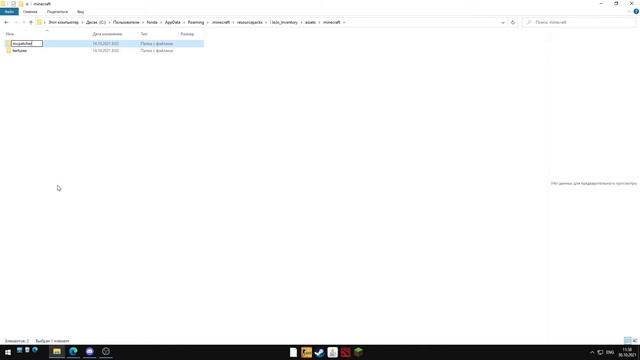Navigate to resourcepacks breadcrumb

coord(250,22)
